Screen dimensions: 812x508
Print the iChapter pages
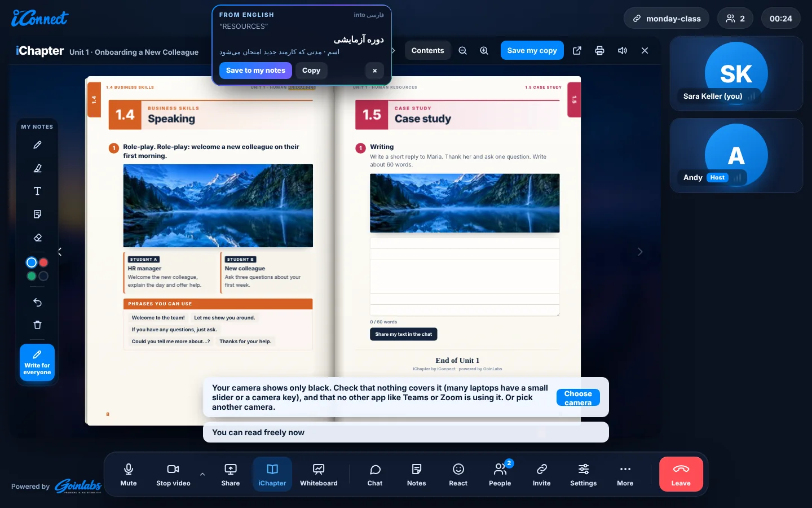coord(599,51)
